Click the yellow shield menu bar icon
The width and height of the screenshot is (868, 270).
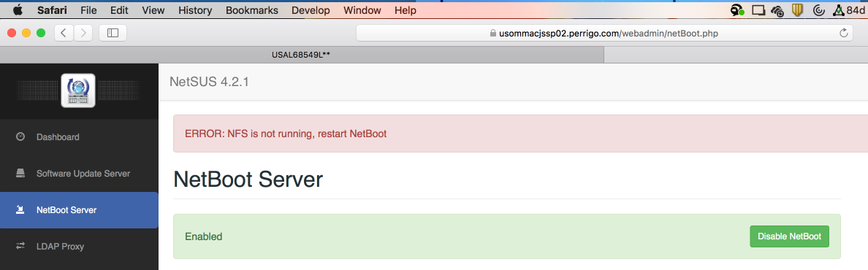(x=798, y=10)
